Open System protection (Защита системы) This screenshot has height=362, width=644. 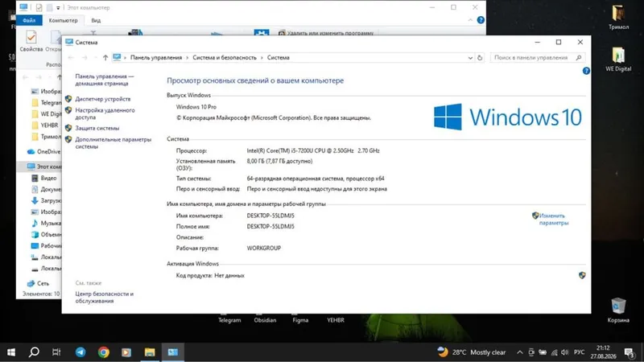coord(97,128)
